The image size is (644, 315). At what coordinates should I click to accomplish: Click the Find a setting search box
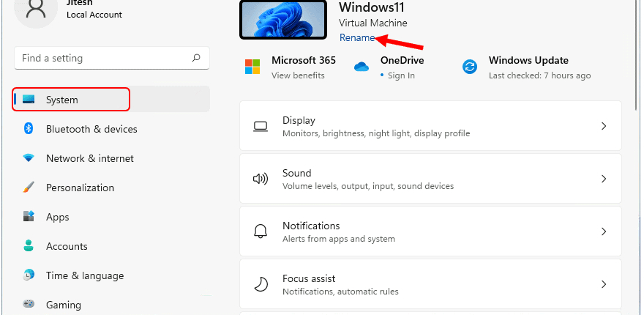[112, 58]
